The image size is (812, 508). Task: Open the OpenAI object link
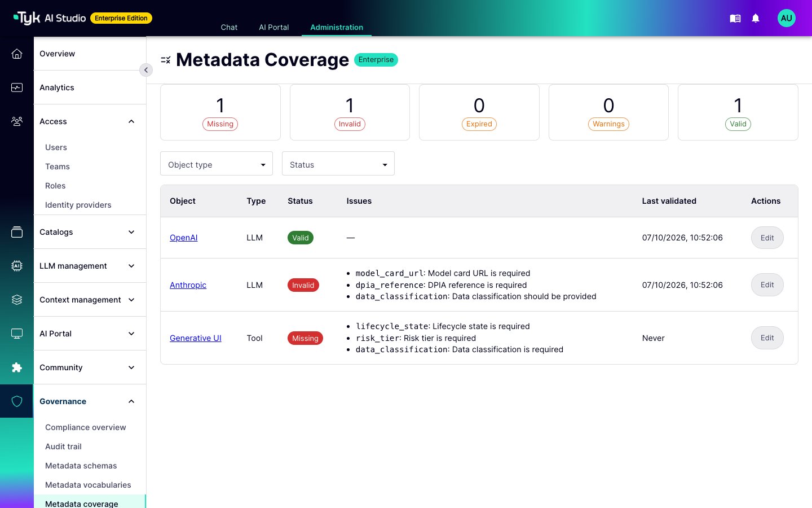click(184, 238)
